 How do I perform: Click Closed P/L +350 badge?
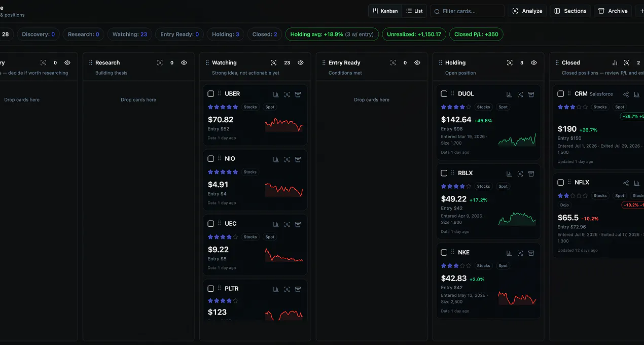click(x=476, y=34)
